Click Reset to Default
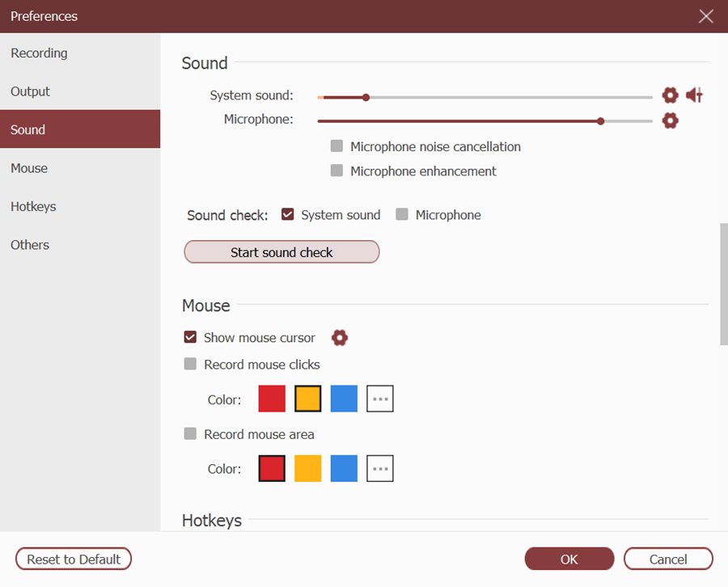Image resolution: width=728 pixels, height=587 pixels. point(73,559)
